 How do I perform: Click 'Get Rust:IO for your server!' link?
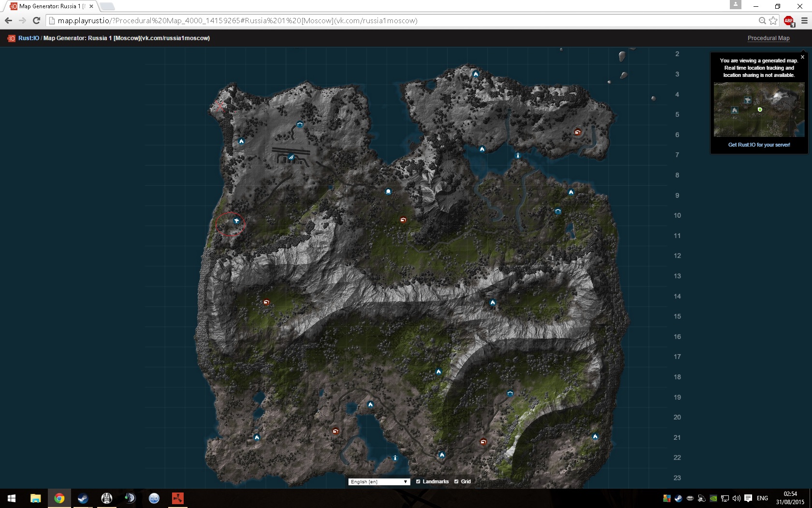click(759, 145)
